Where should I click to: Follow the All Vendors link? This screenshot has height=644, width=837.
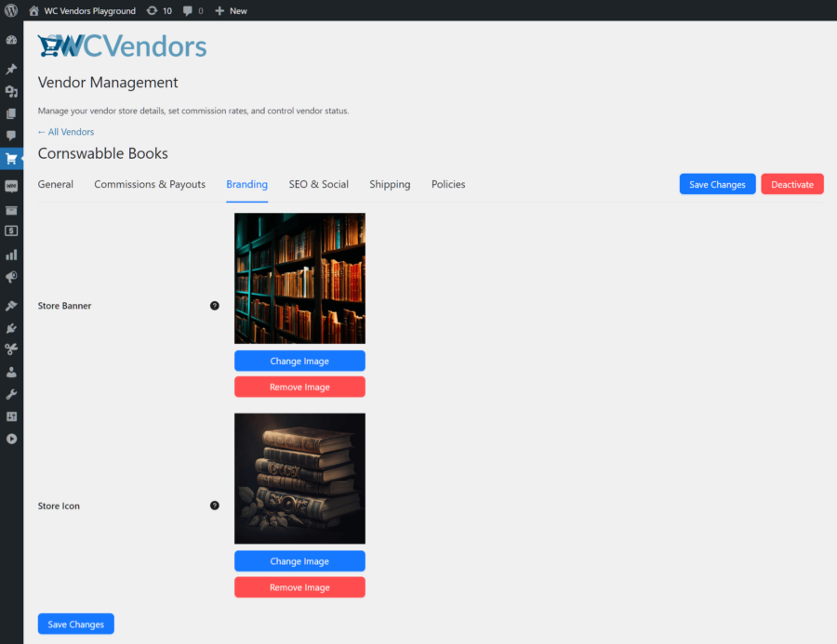pos(65,131)
